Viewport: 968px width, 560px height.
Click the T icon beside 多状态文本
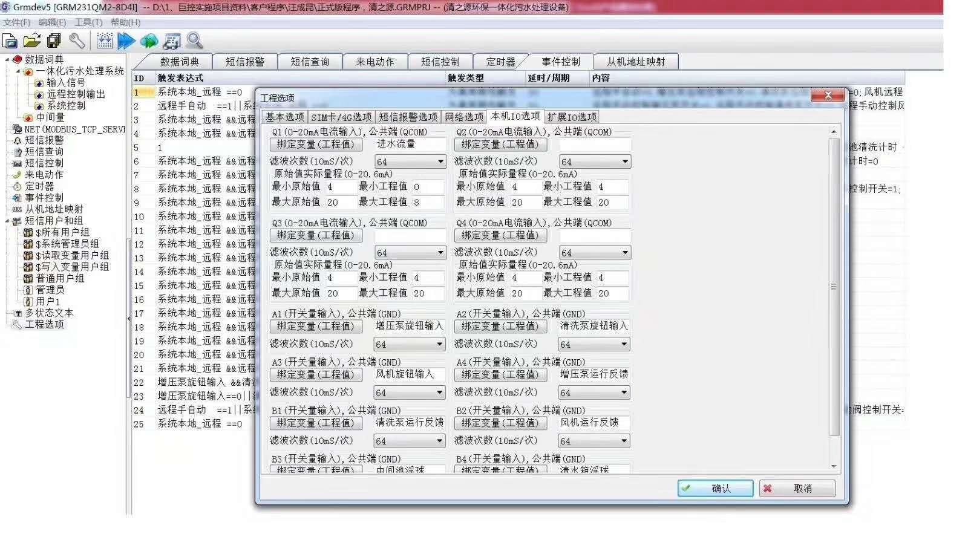coord(18,313)
